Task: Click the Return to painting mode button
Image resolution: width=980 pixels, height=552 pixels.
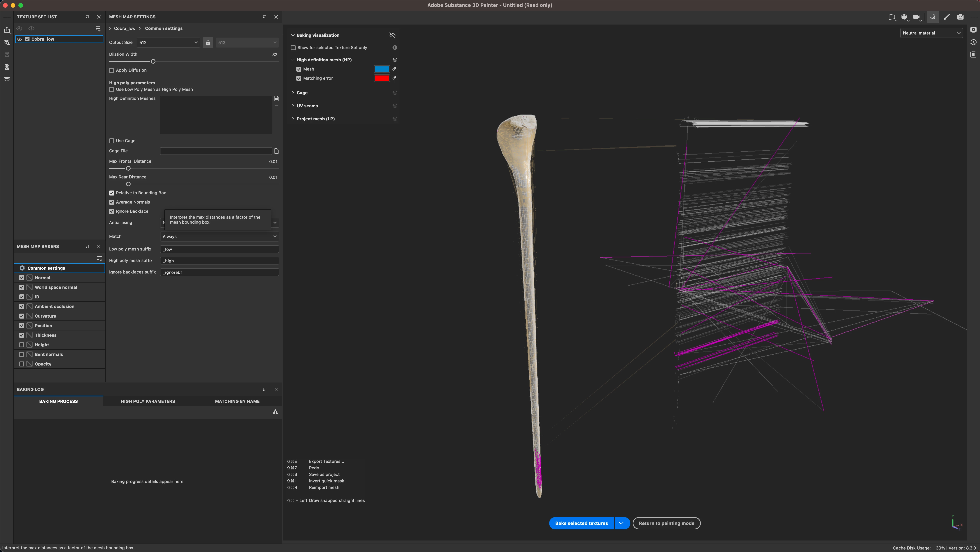Action: (666, 523)
